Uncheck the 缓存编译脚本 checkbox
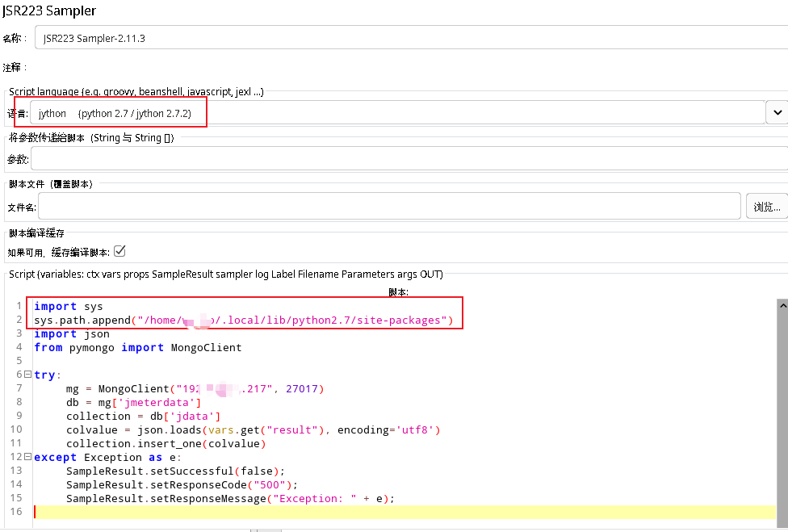Image resolution: width=788 pixels, height=532 pixels. (x=119, y=250)
